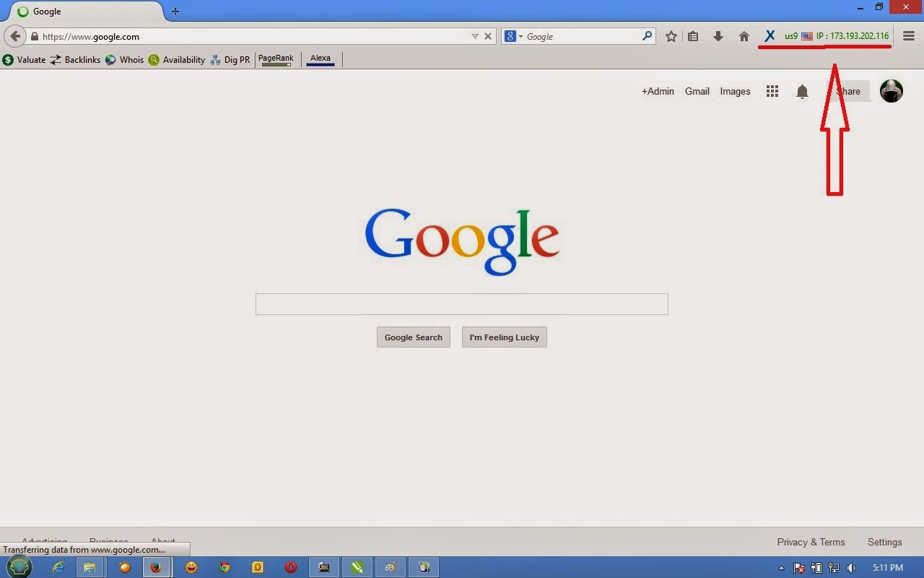Show bookmarks list icon
Screen dimensions: 924x578
(x=693, y=36)
